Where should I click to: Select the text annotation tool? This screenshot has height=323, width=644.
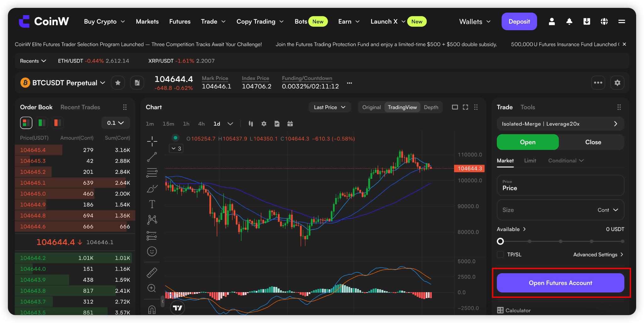tap(152, 204)
